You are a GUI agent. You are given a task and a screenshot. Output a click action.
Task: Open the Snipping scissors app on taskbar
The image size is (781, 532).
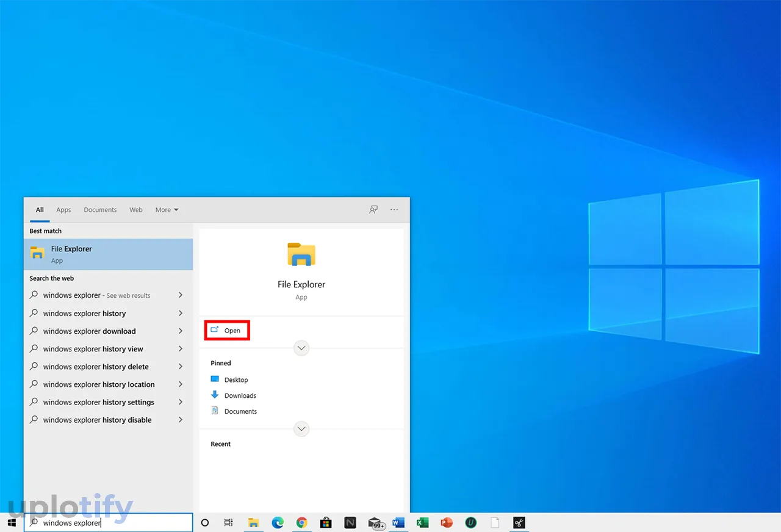(519, 523)
